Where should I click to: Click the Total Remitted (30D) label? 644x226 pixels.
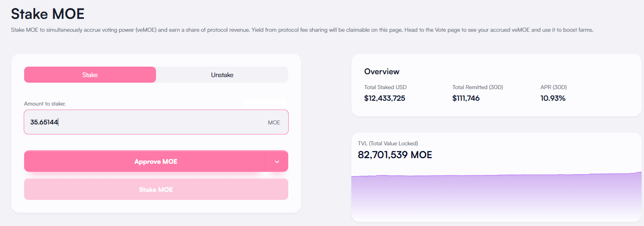coord(477,87)
